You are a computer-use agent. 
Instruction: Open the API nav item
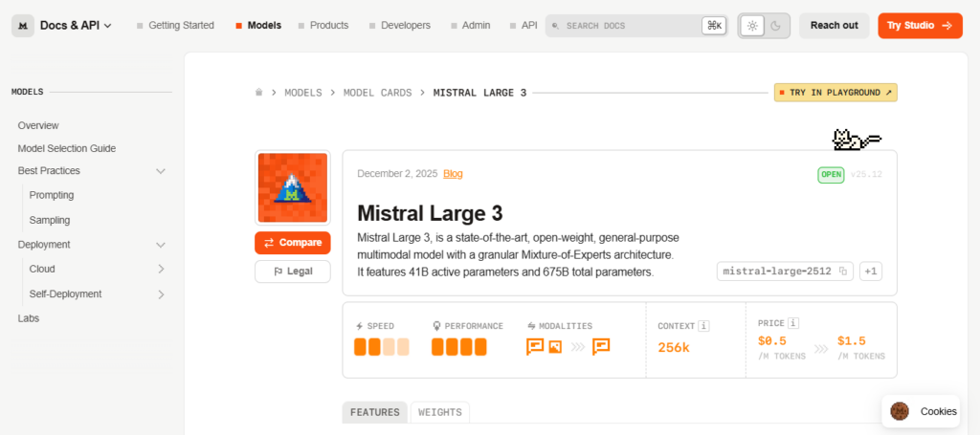[523, 26]
